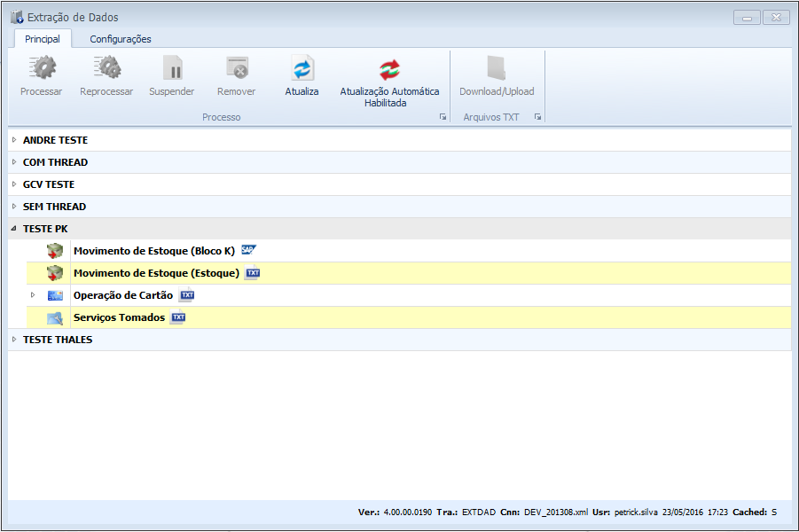Click the Processar gear icon

pos(41,68)
